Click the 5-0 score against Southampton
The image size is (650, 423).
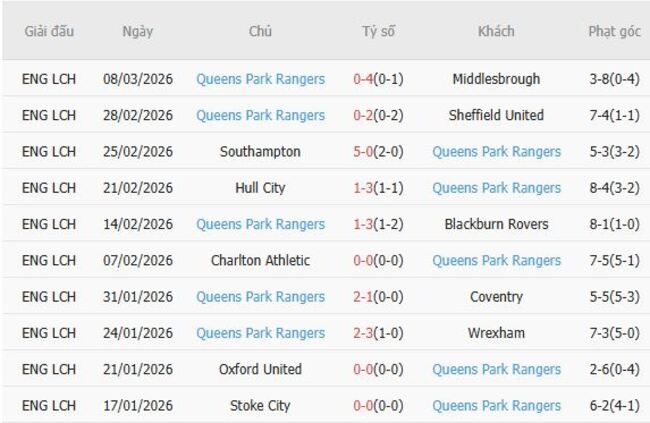tap(365, 152)
